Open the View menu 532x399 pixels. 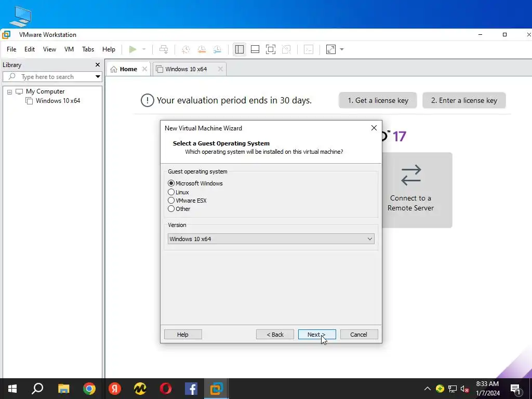click(x=49, y=49)
